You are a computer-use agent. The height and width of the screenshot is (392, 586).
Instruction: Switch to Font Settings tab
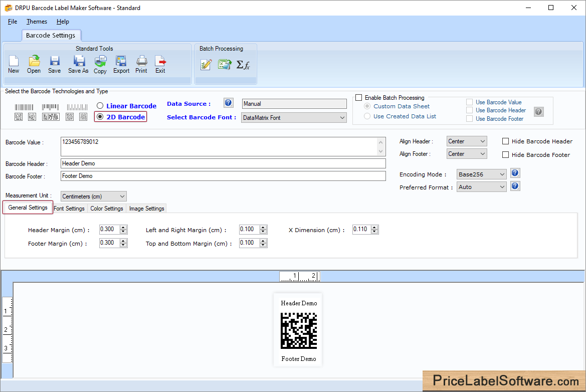pos(69,209)
